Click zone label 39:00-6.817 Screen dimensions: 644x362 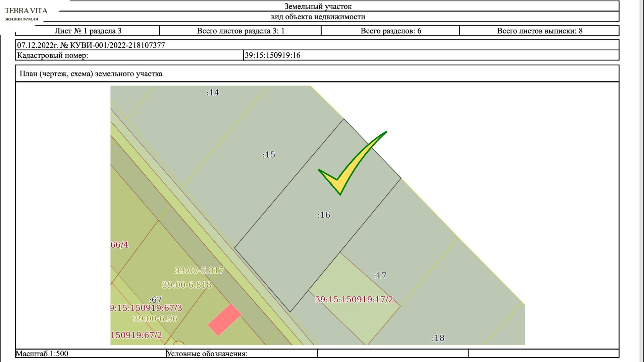[199, 270]
